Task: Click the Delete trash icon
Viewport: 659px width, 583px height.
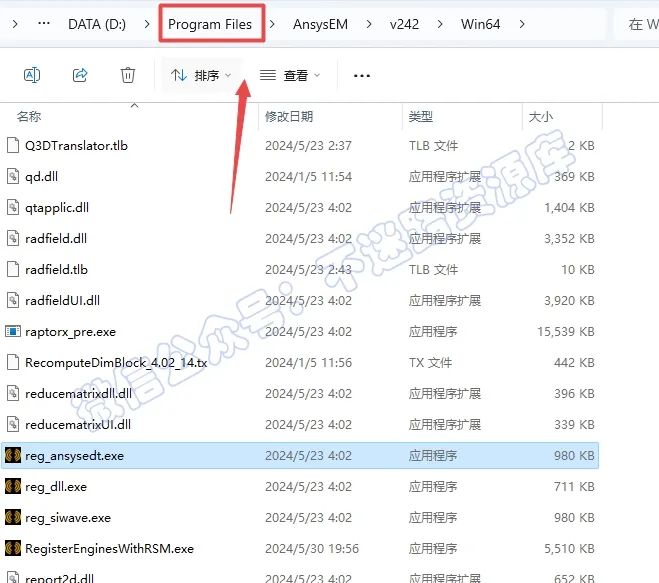Action: tap(128, 75)
